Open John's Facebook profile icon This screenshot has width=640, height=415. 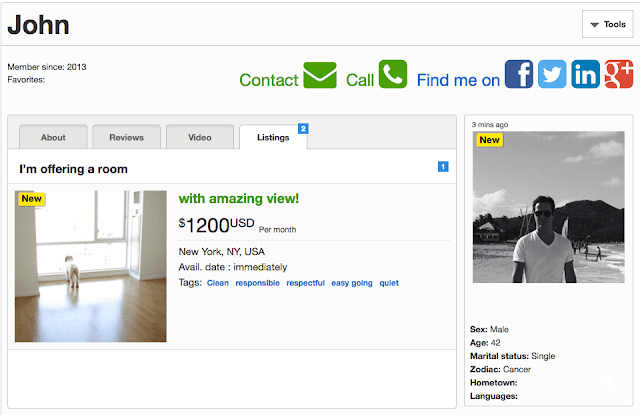click(518, 75)
